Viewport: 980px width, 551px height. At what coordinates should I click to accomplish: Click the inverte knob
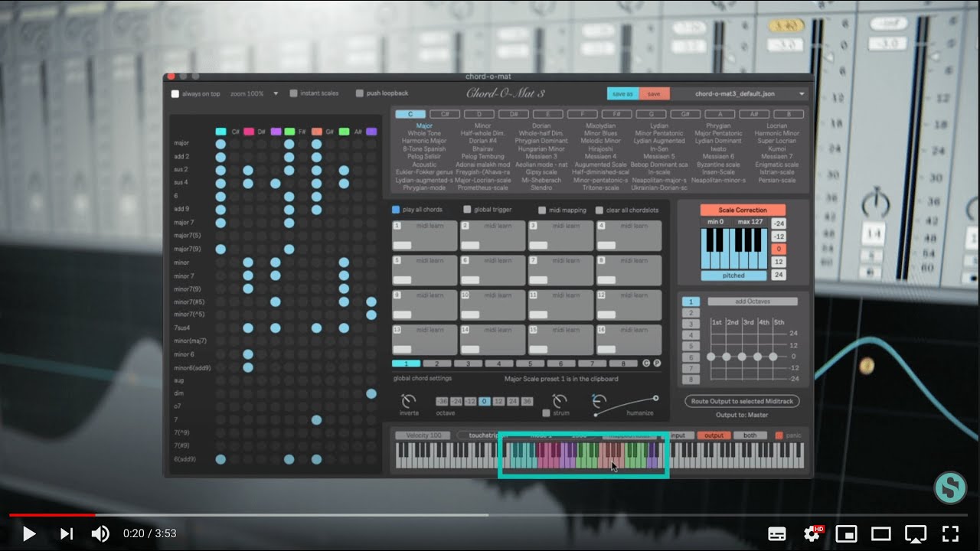coord(409,400)
